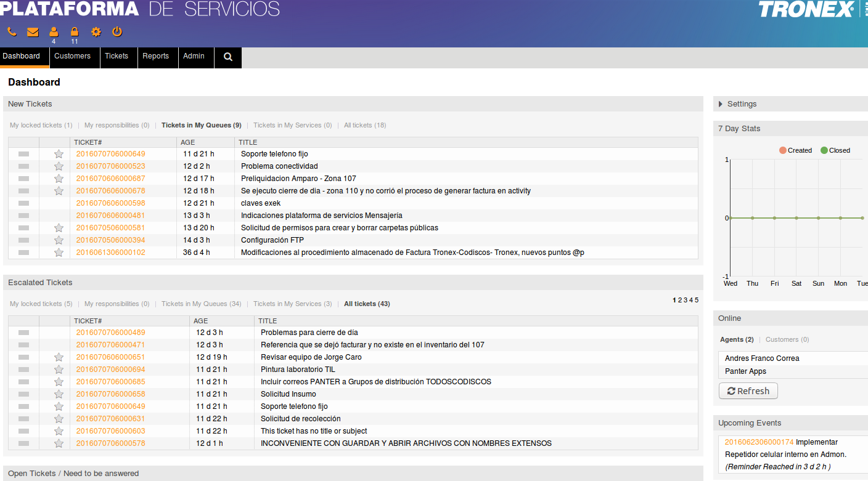This screenshot has height=481, width=868.
Task: Click title 'Indicaciones plataforma de servicios Mensajería'
Action: click(x=322, y=216)
